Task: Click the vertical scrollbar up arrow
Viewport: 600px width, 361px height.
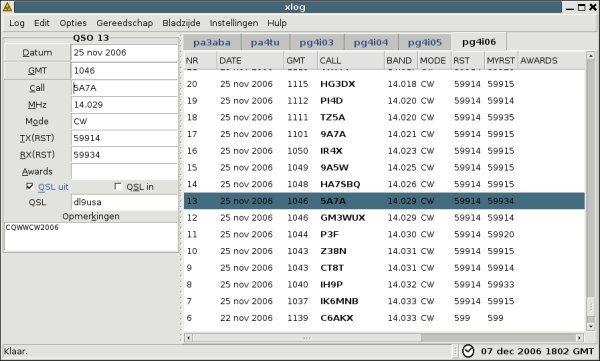Action: tap(591, 56)
